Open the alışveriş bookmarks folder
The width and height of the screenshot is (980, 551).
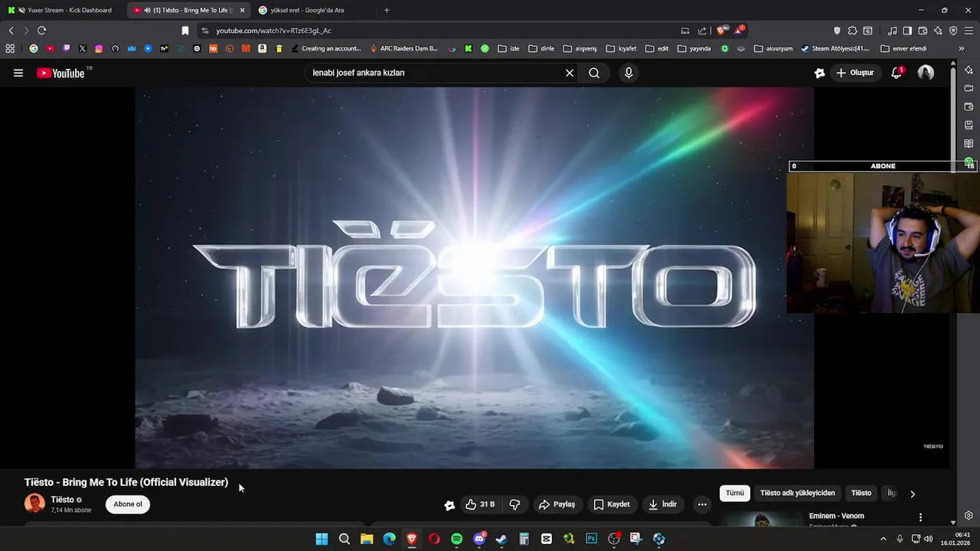coord(580,48)
